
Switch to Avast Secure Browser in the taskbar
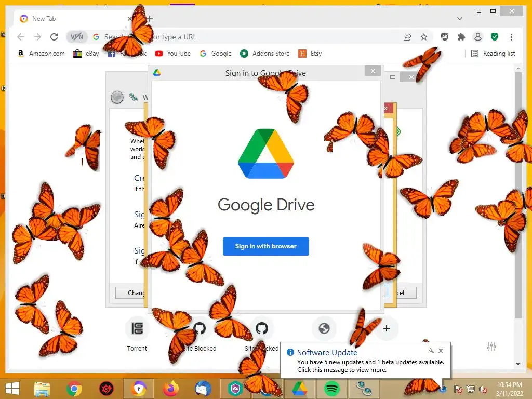(138, 389)
